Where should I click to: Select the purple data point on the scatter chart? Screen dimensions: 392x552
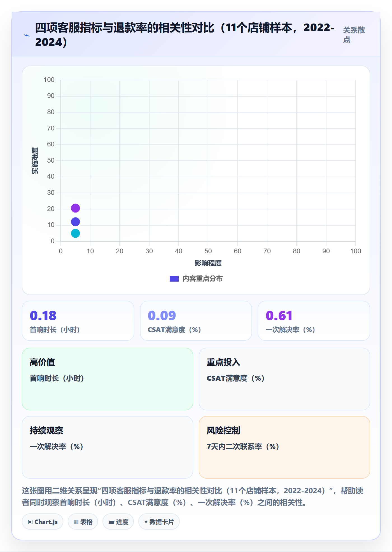coord(75,208)
